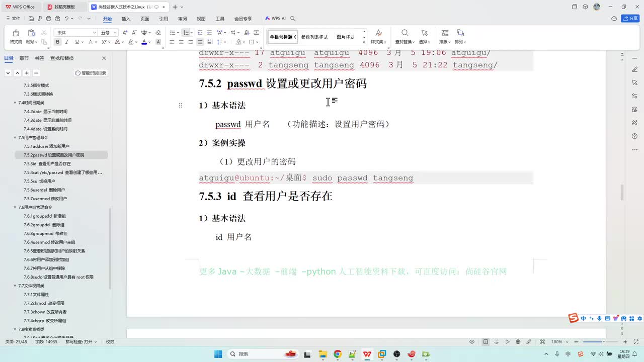Click the Print icon in quick toolbar
The image size is (644, 362).
pyautogui.click(x=48, y=19)
